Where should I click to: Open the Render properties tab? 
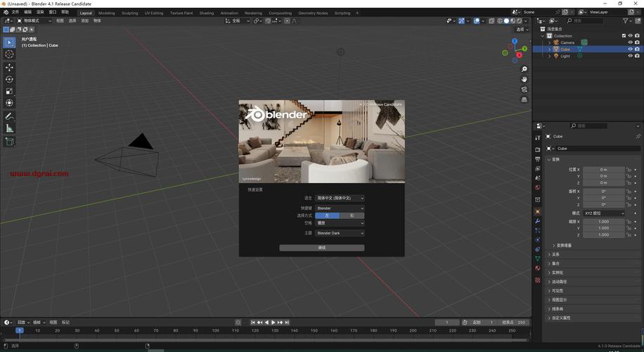tap(538, 149)
